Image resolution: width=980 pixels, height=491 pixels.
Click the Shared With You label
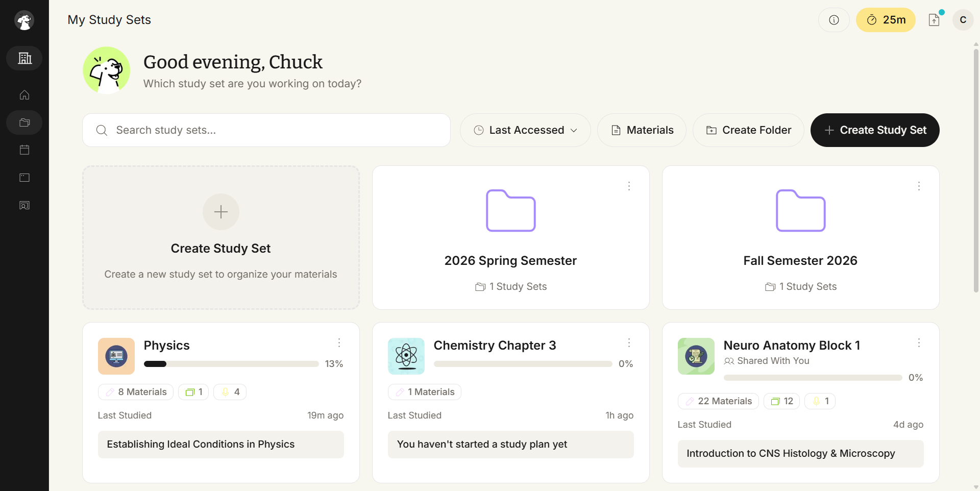[767, 361]
